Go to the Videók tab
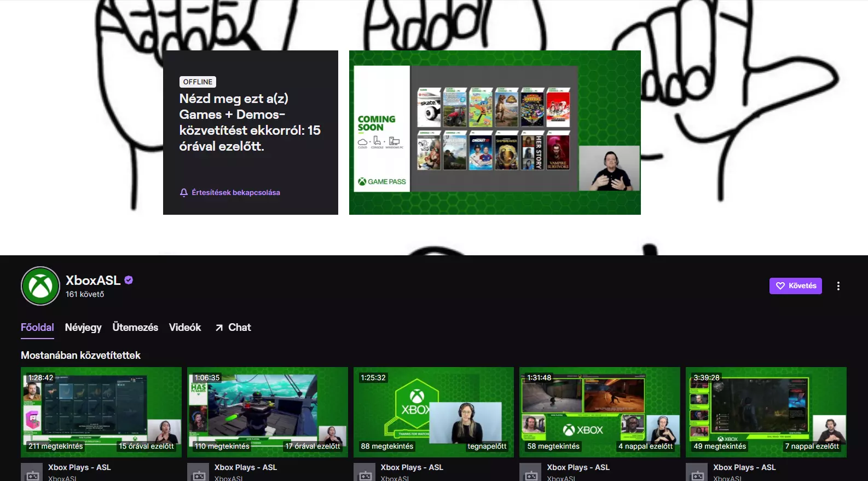This screenshot has width=868, height=481. tap(185, 328)
